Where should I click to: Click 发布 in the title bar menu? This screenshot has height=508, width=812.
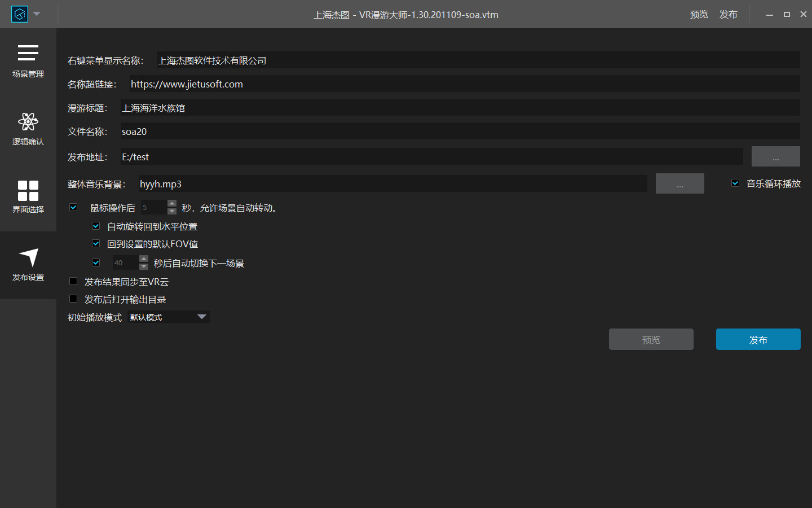click(x=728, y=15)
